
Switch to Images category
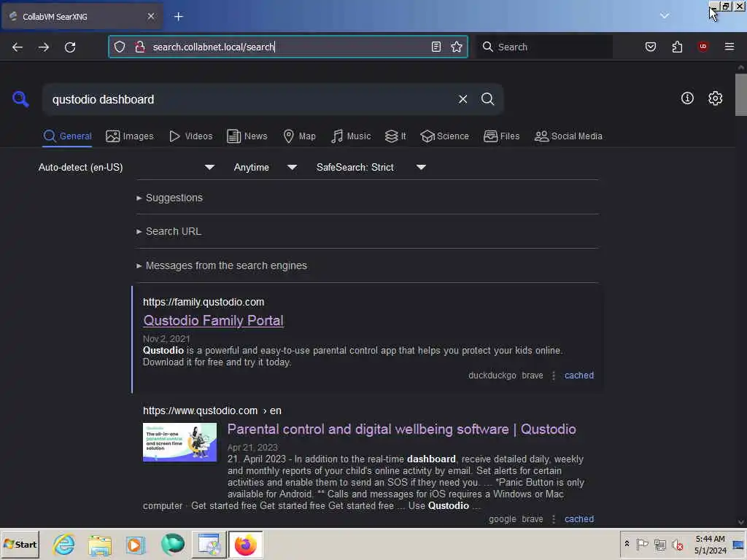click(130, 136)
